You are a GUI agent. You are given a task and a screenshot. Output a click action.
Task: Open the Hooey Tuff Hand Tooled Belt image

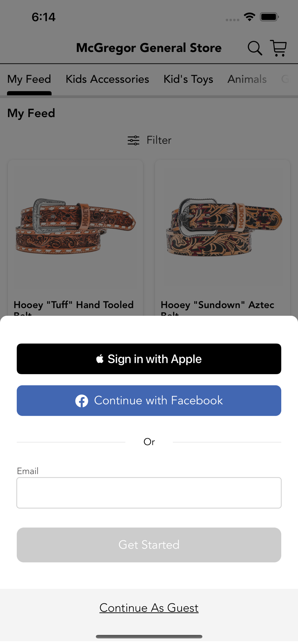click(75, 225)
